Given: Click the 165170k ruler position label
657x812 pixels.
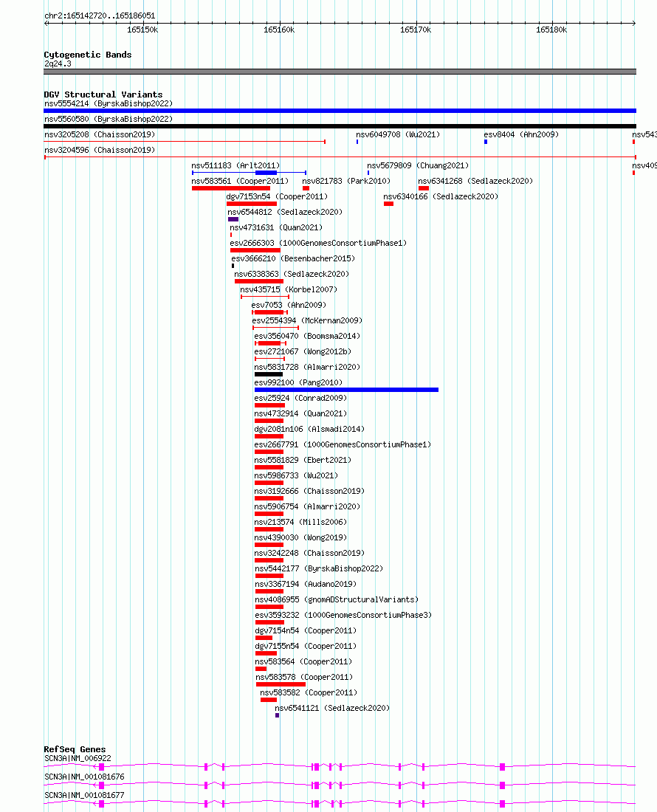Looking at the screenshot, I should (416, 30).
